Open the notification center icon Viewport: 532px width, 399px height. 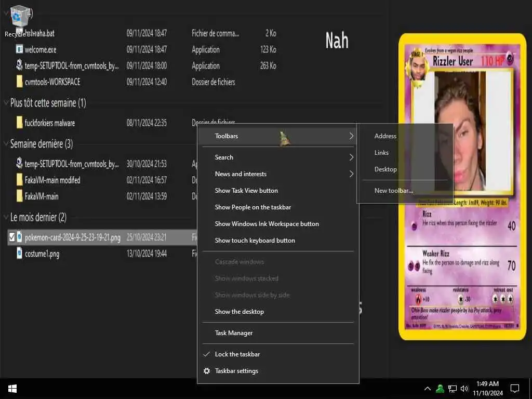(x=515, y=389)
